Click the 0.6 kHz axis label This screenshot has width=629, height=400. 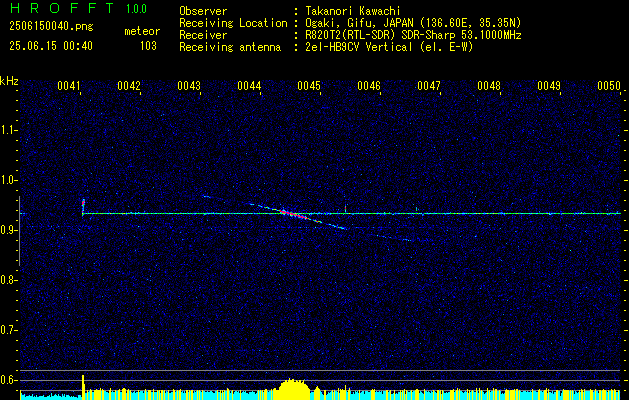point(7,380)
